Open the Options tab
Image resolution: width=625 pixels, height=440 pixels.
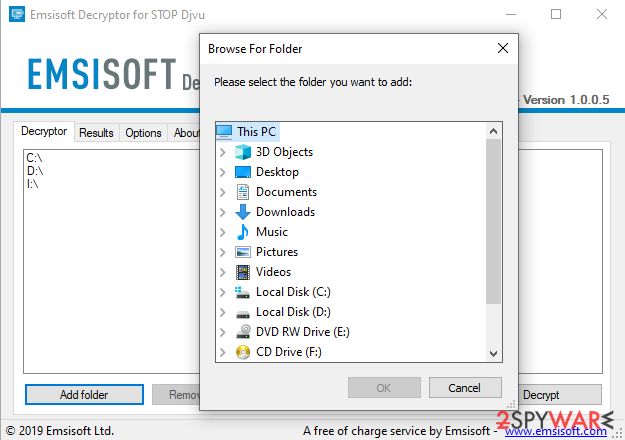143,133
